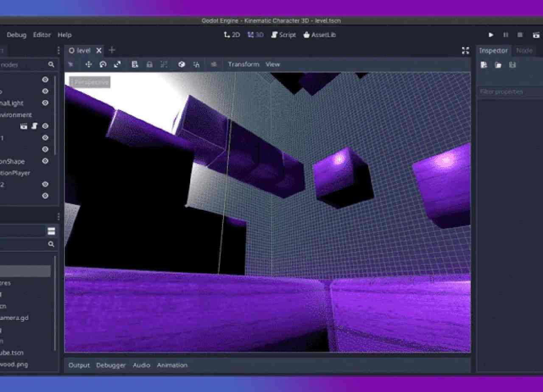Select the AnimationPlayer node in scene tree
This screenshot has width=543, height=392.
[15, 173]
